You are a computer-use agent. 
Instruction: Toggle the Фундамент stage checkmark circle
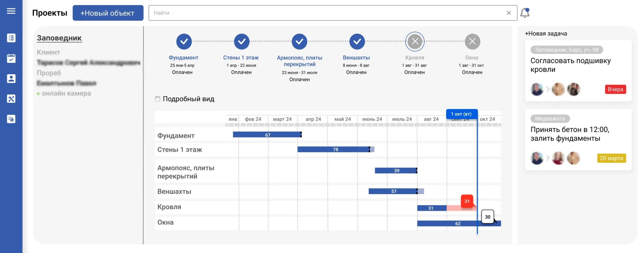(x=184, y=41)
